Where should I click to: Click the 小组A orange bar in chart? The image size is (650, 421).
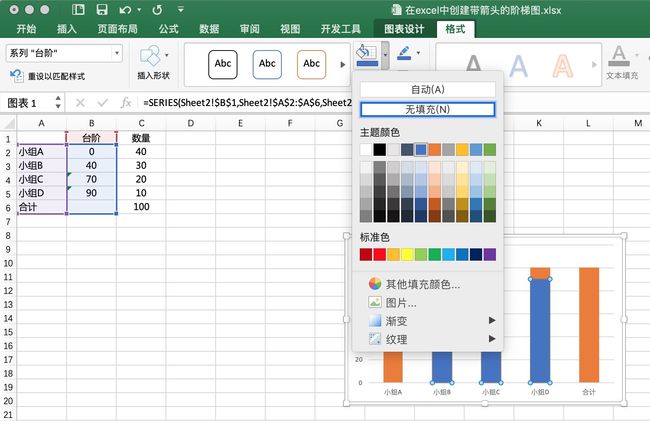(x=393, y=367)
